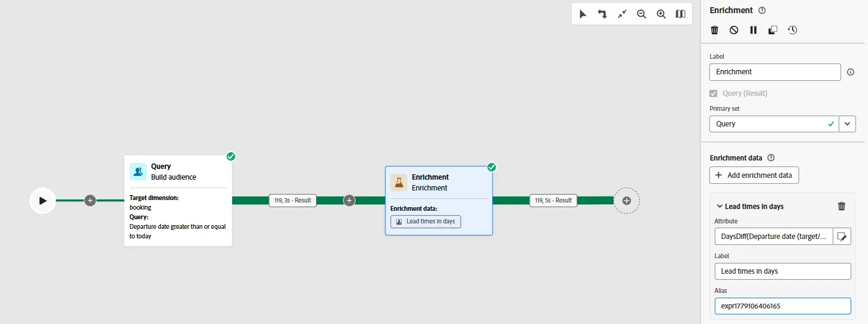This screenshot has width=868, height=324.
Task: Start the workflow with the play button
Action: click(43, 201)
